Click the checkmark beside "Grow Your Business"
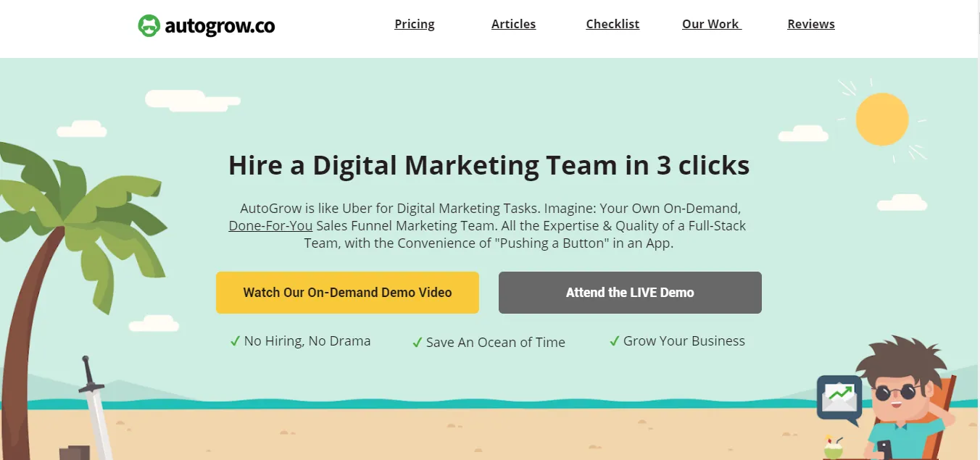 (x=615, y=340)
